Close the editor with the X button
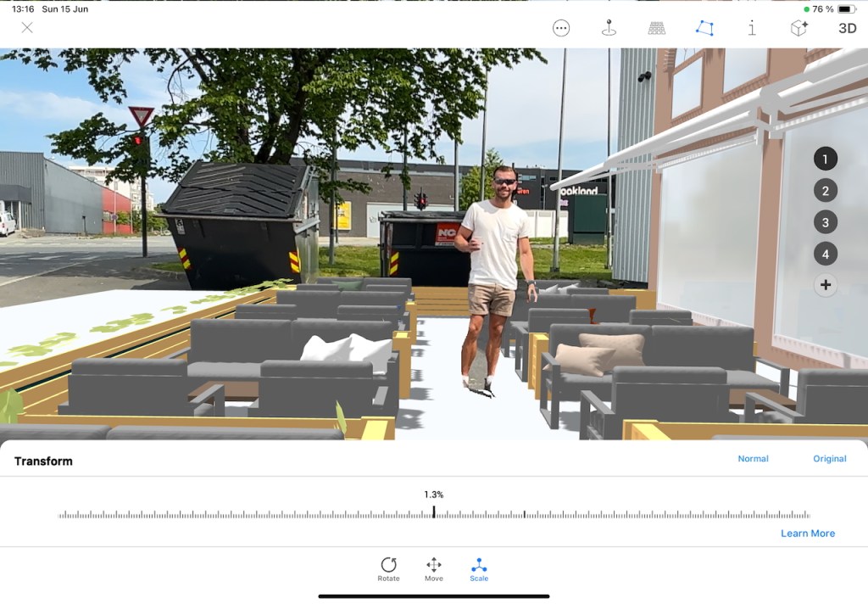The image size is (868, 604). coord(27,28)
